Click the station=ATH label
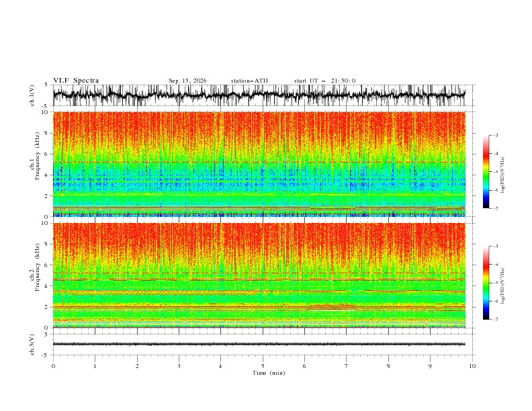 coord(249,81)
